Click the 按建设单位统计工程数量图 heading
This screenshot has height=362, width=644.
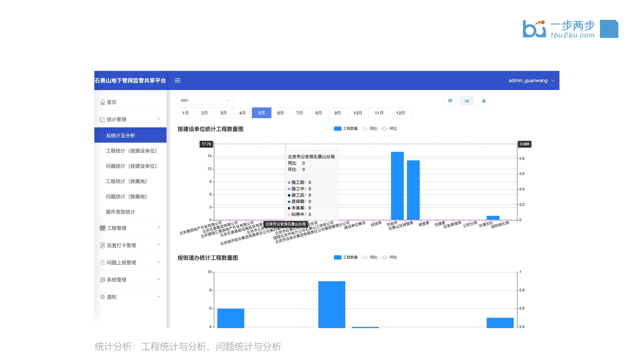coord(210,129)
